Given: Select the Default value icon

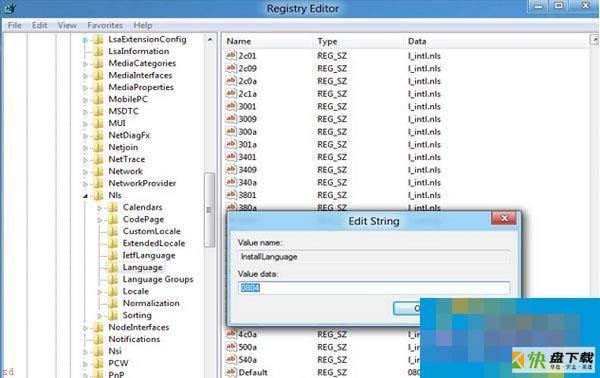Looking at the screenshot, I should pos(231,371).
